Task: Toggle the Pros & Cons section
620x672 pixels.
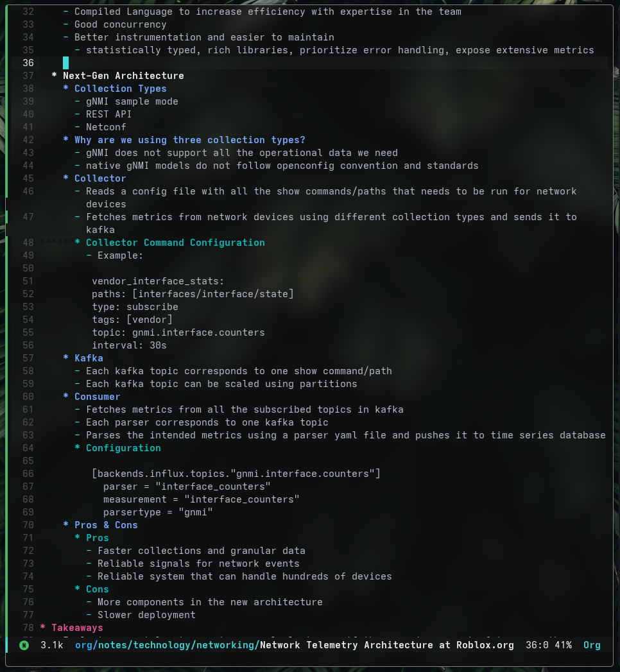Action: (x=106, y=525)
